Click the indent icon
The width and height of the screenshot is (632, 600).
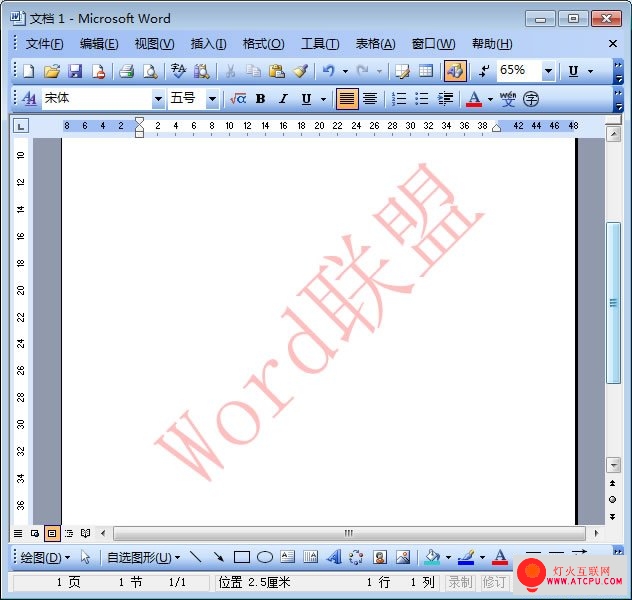(445, 99)
